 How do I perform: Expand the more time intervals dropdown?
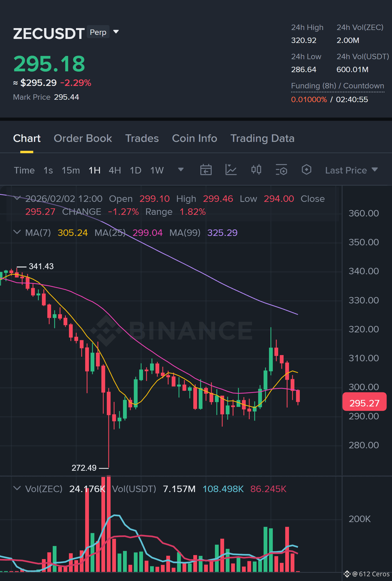[181, 170]
